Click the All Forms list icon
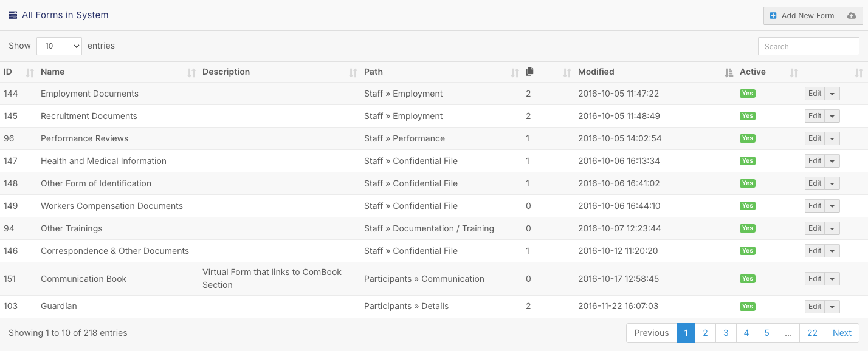 [13, 15]
